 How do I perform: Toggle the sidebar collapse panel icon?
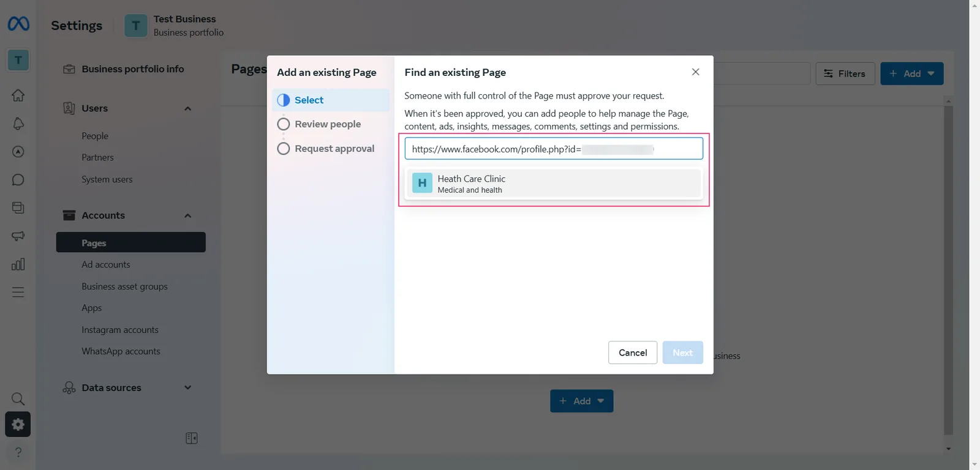[x=192, y=438]
